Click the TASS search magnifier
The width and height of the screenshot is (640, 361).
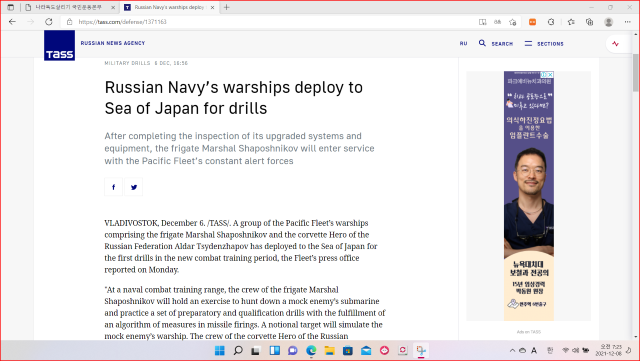[x=482, y=43]
